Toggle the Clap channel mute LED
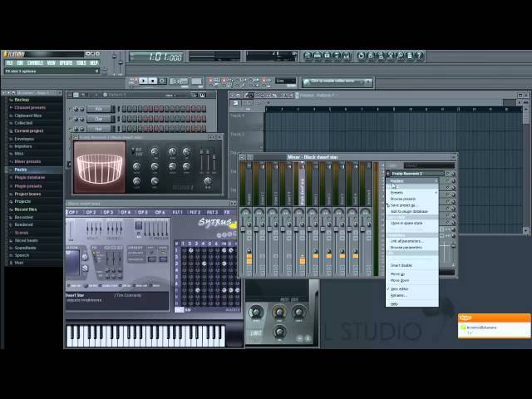 [71, 119]
